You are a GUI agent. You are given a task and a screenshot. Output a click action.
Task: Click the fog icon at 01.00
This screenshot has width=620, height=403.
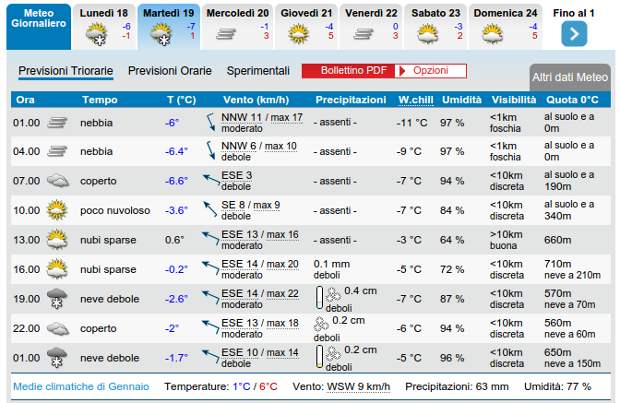[58, 123]
